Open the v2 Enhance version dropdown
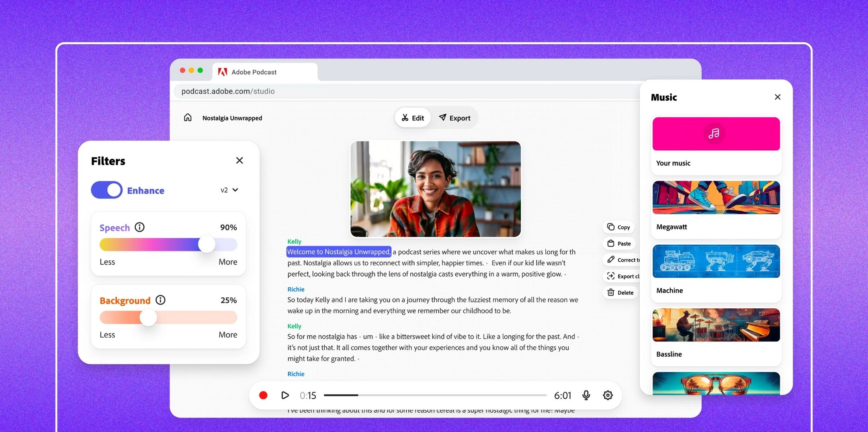The image size is (868, 432). pyautogui.click(x=229, y=190)
